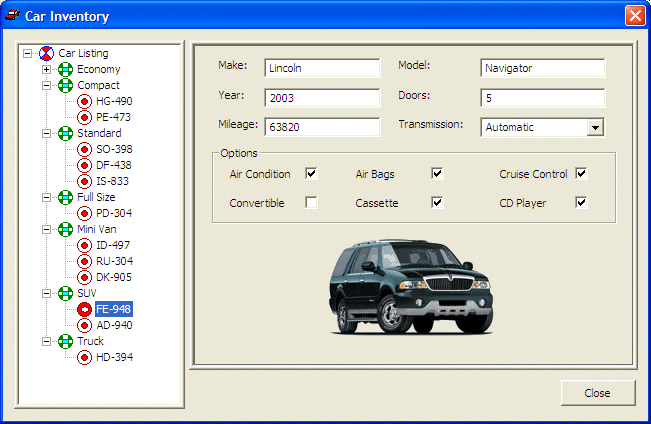This screenshot has width=651, height=424.
Task: Uncheck the Air Condition checkbox
Action: tap(311, 173)
